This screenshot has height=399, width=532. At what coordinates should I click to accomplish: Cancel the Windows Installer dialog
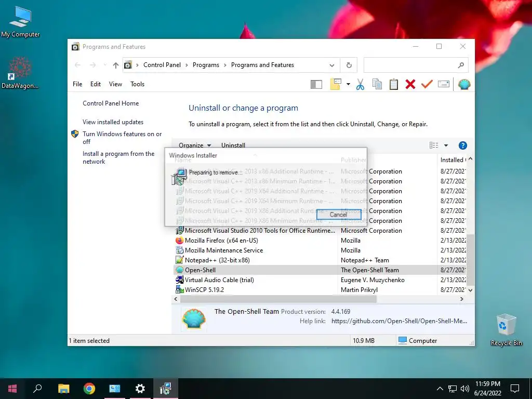coord(339,215)
